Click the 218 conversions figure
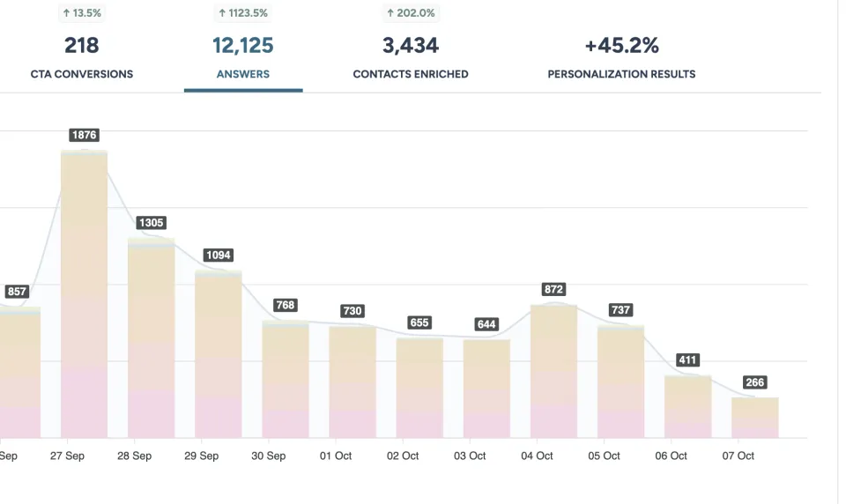The height and width of the screenshot is (504, 846). 81,45
